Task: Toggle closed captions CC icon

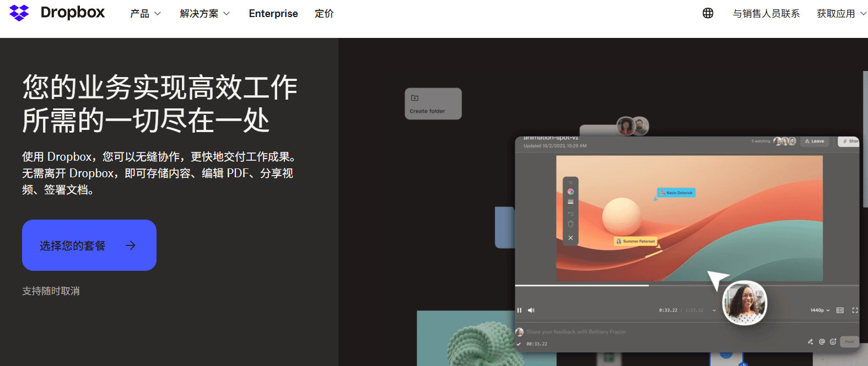Action: coord(840,310)
